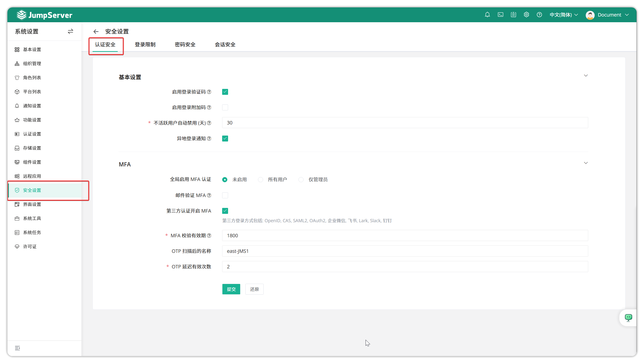Screen dimensions: 644x361
Task: Click the 还原 button
Action: (254, 289)
